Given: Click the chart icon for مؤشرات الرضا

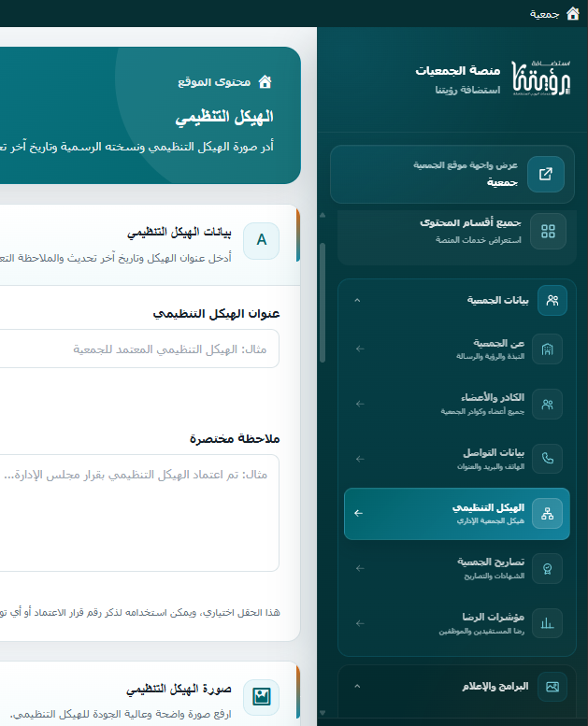Looking at the screenshot, I should [x=547, y=623].
